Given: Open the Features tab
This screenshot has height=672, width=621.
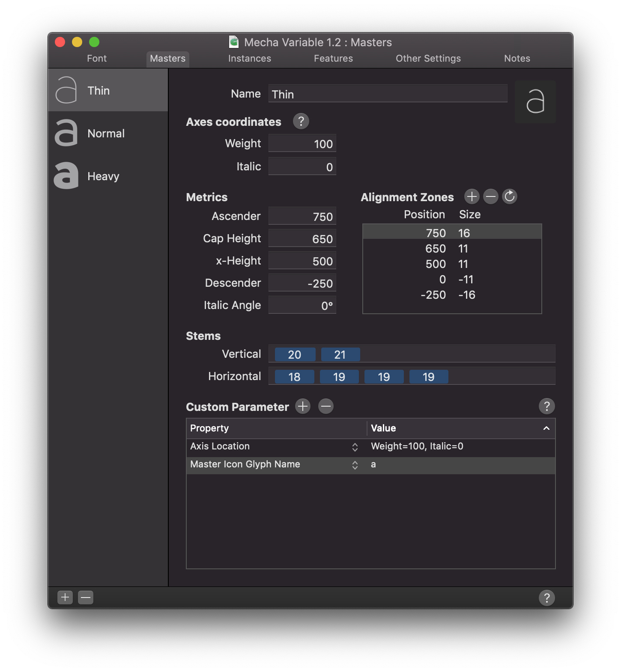Looking at the screenshot, I should tap(333, 59).
